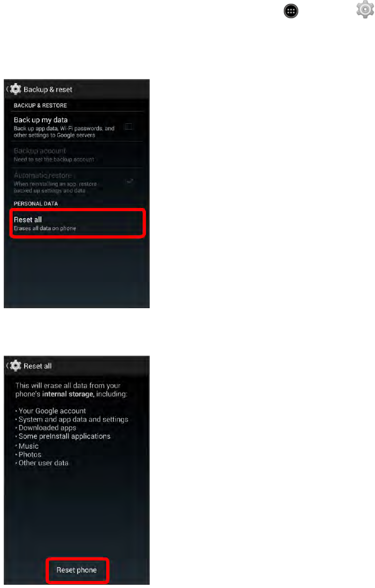
Task: Tap the internal storage warning text
Action: (71, 390)
